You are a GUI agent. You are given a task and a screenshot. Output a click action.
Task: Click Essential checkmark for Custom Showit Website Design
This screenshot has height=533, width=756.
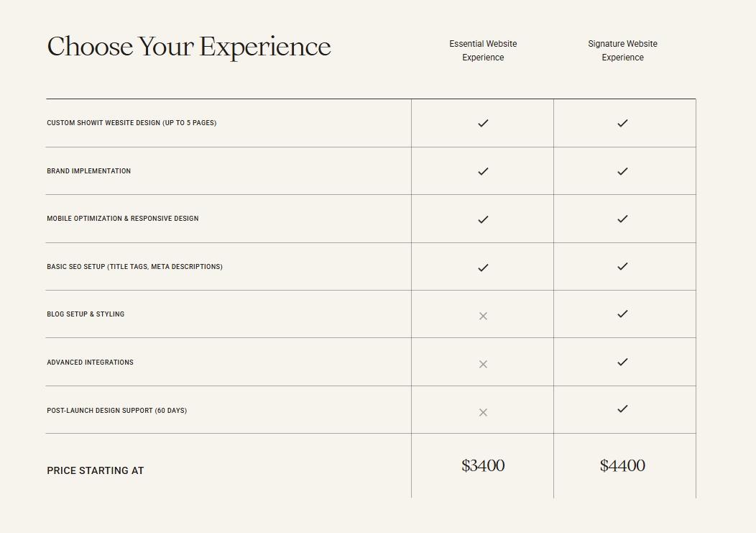tap(483, 123)
